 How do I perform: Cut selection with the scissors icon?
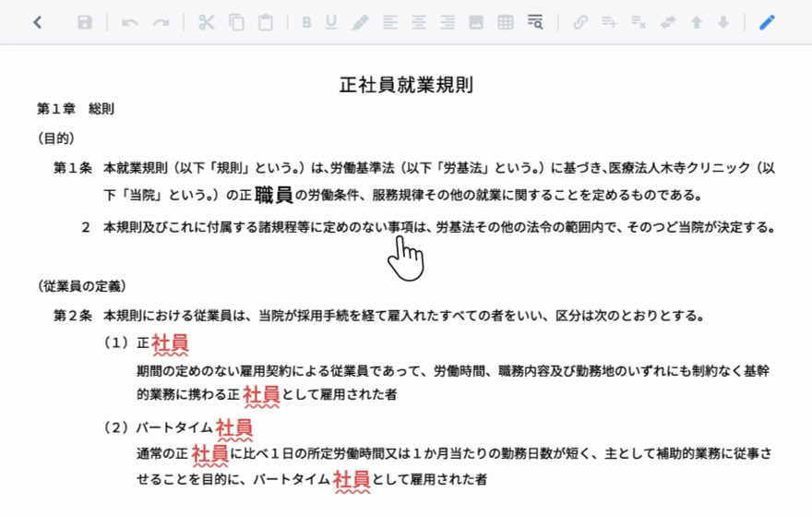coord(206,22)
